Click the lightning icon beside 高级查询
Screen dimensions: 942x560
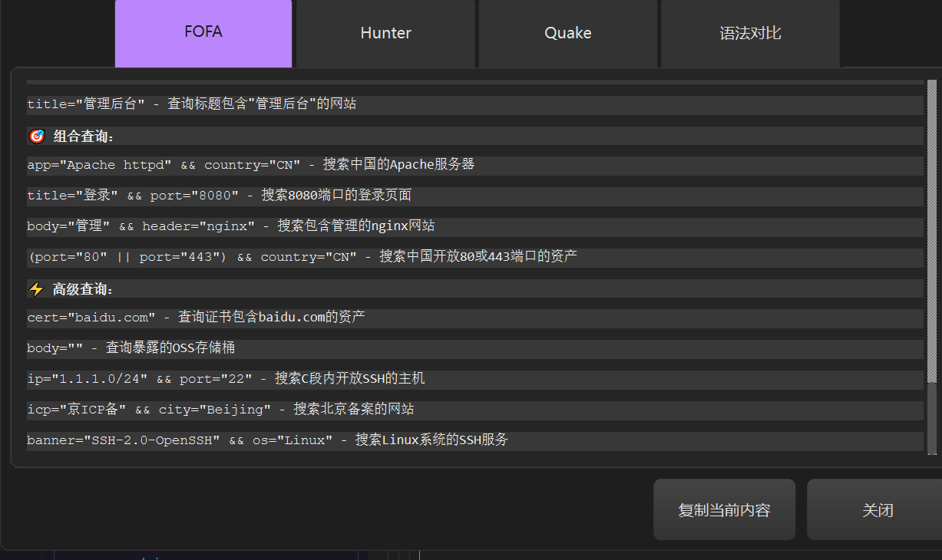pyautogui.click(x=36, y=289)
